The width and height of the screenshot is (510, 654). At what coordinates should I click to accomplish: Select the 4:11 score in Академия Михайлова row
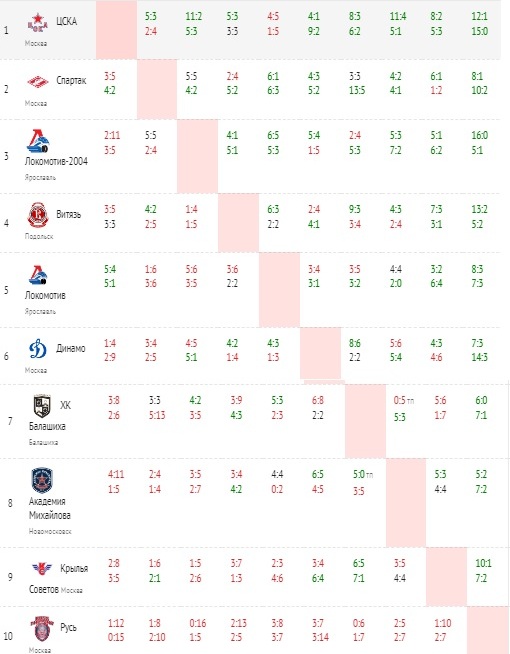point(116,474)
